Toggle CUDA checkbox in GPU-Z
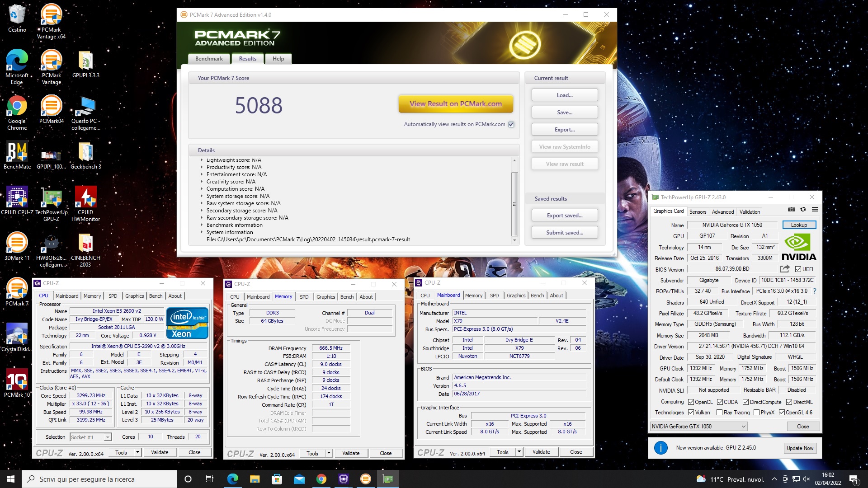Image resolution: width=868 pixels, height=488 pixels. pos(720,402)
